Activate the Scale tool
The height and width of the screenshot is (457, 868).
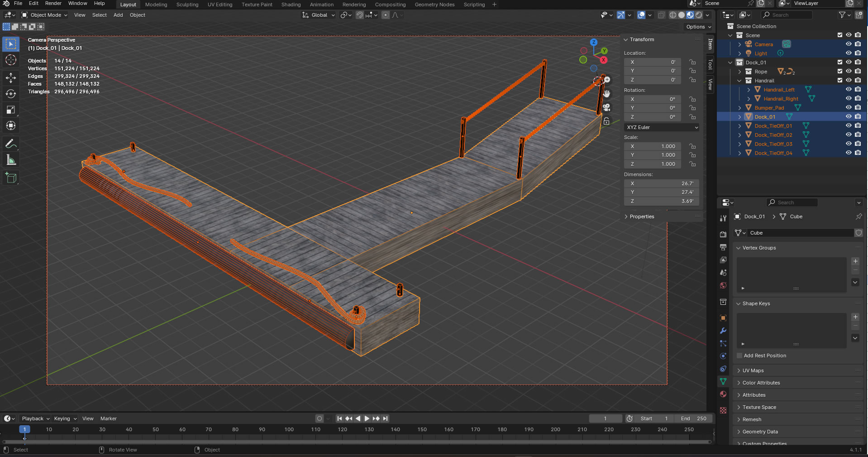click(11, 110)
